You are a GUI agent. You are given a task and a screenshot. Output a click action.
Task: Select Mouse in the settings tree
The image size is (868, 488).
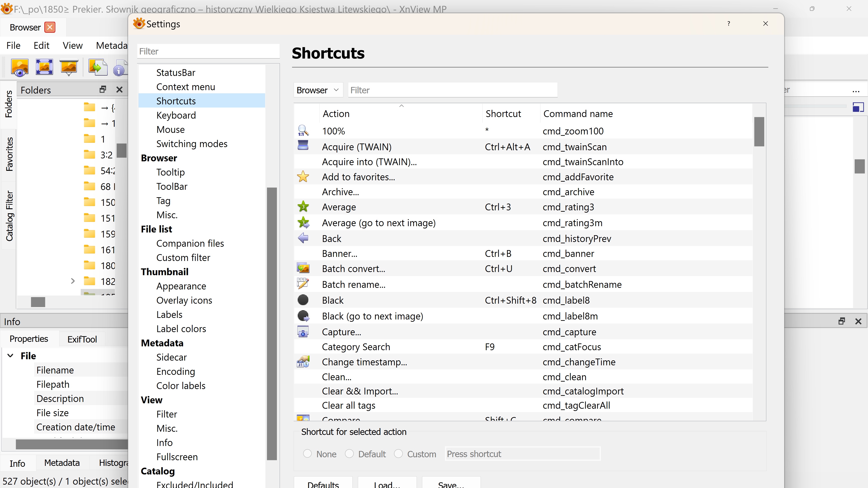tap(170, 129)
